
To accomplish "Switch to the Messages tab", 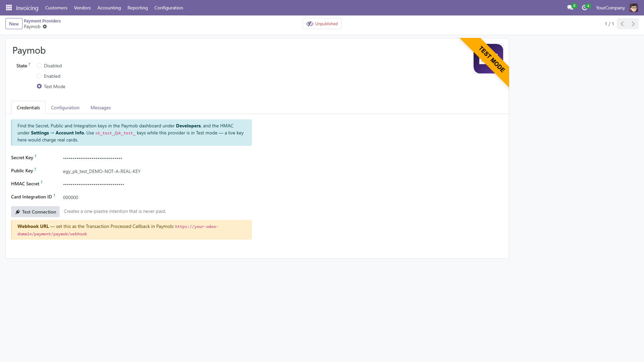I will (101, 108).
